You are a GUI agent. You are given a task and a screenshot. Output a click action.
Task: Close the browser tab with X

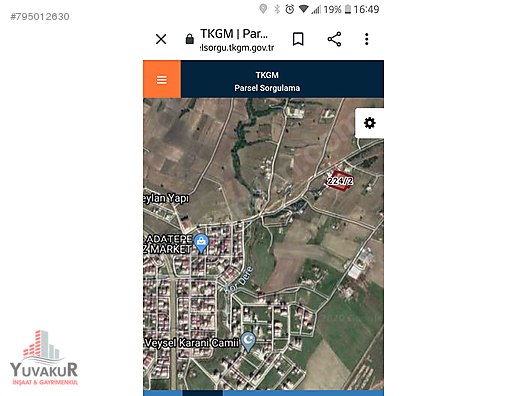point(161,39)
